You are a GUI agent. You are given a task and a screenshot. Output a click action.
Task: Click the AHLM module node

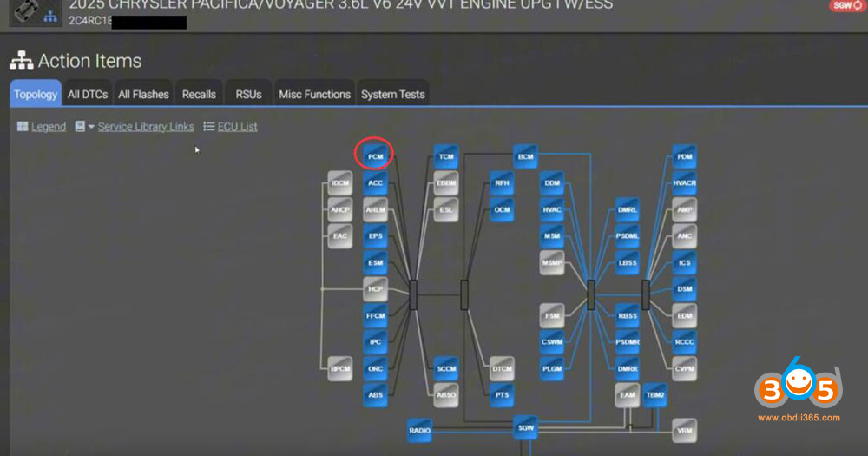pyautogui.click(x=375, y=209)
